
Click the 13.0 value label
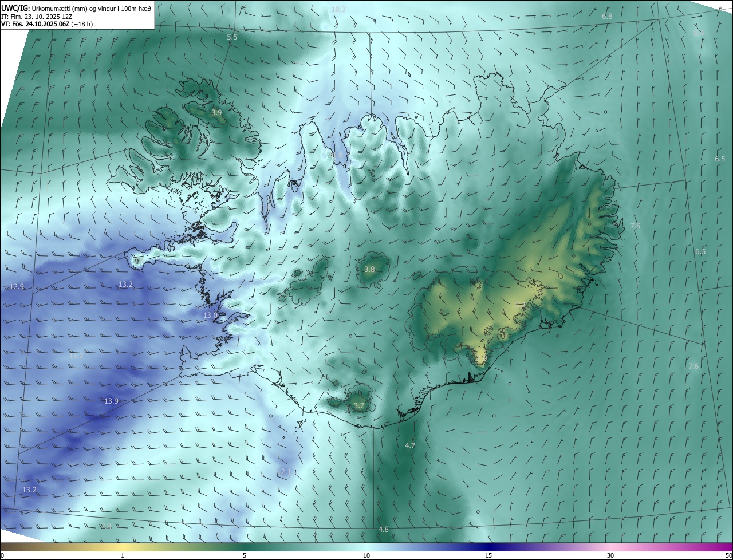point(211,315)
